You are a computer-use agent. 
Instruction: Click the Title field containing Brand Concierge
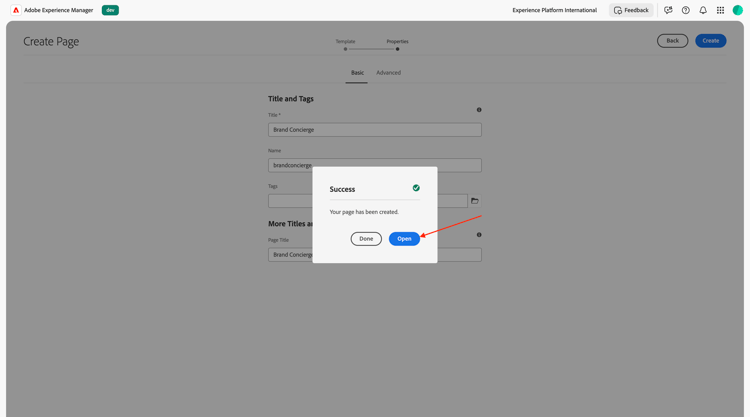click(x=375, y=130)
